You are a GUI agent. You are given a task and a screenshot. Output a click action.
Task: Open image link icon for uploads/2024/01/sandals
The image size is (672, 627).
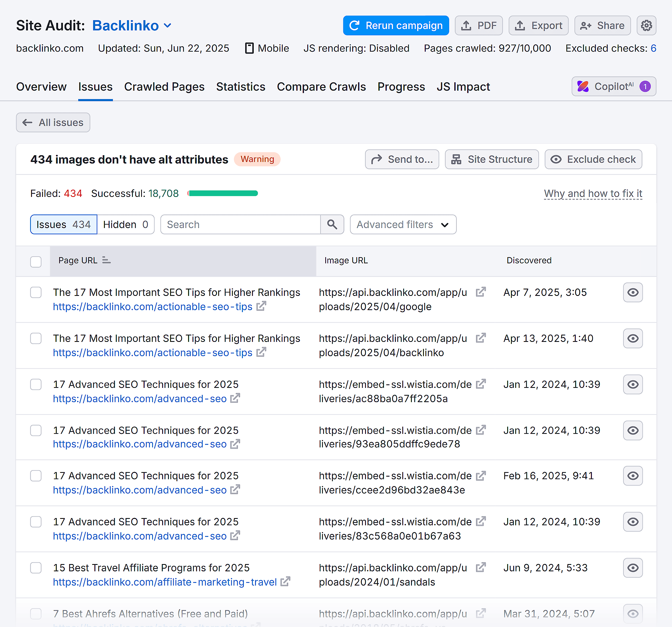[481, 568]
